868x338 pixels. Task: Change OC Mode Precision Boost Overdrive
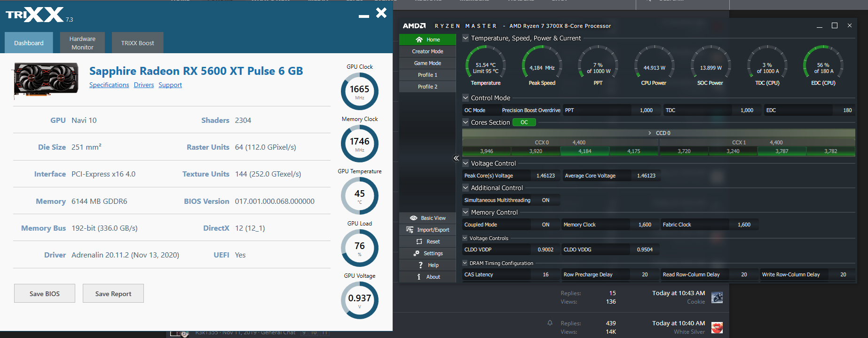(x=531, y=110)
